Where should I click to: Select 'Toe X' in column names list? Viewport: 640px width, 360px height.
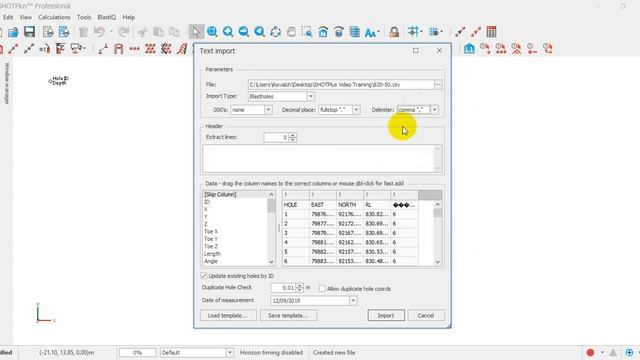point(211,231)
